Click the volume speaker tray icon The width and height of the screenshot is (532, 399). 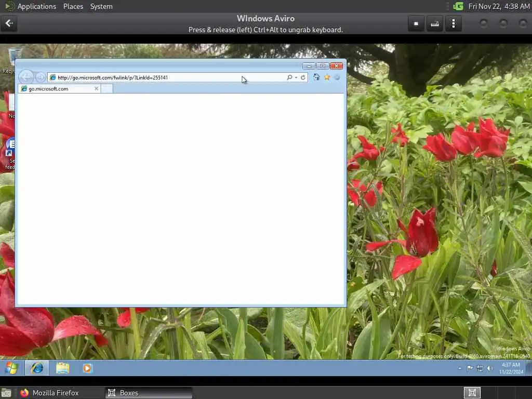490,368
